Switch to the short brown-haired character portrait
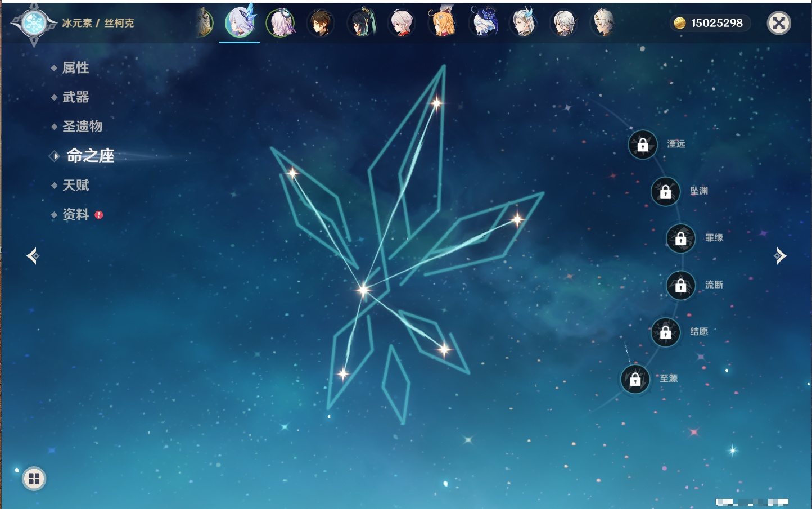Screen dimensions: 812x509 [x=321, y=23]
